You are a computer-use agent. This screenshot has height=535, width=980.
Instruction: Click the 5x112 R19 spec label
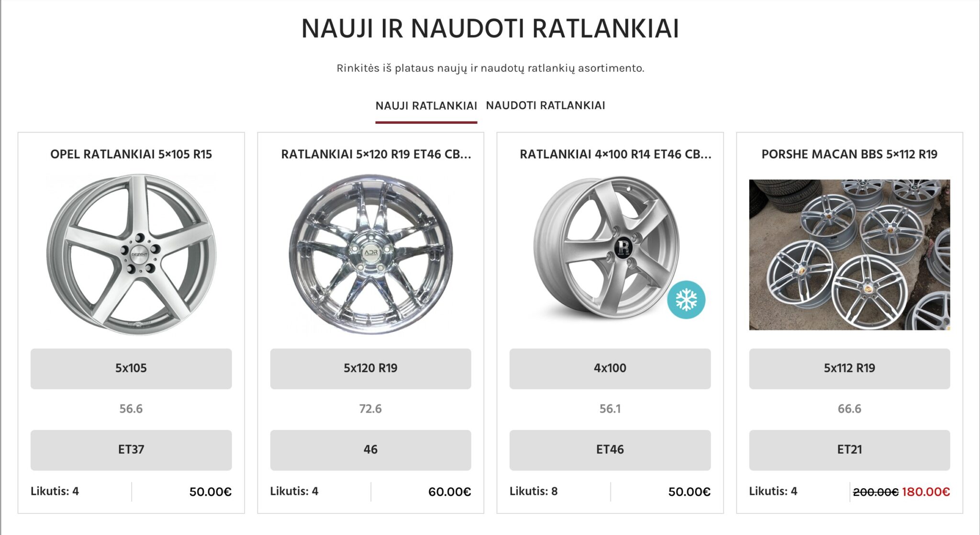(x=849, y=368)
